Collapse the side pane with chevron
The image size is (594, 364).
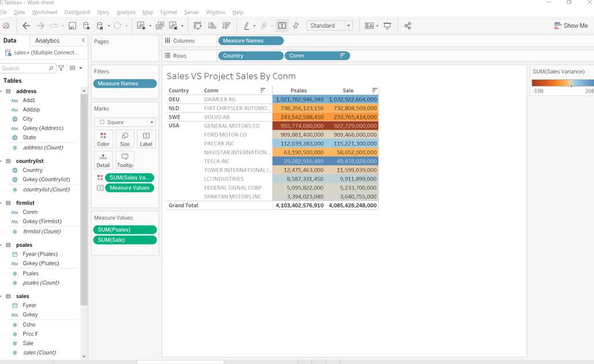[x=84, y=40]
